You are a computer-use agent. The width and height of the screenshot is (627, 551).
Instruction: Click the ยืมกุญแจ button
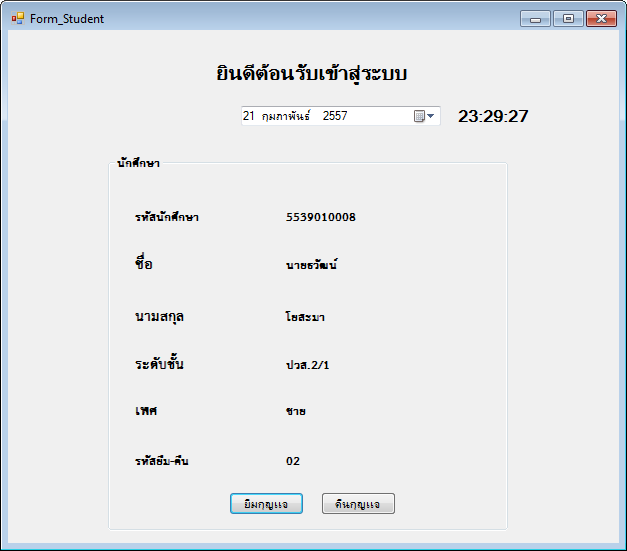tap(266, 503)
